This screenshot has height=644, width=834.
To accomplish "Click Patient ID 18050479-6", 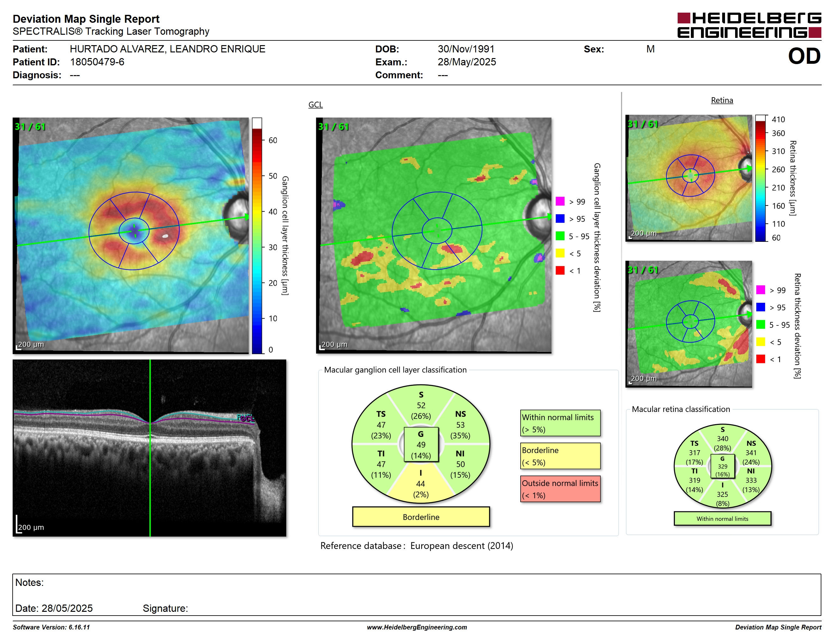I will click(97, 62).
